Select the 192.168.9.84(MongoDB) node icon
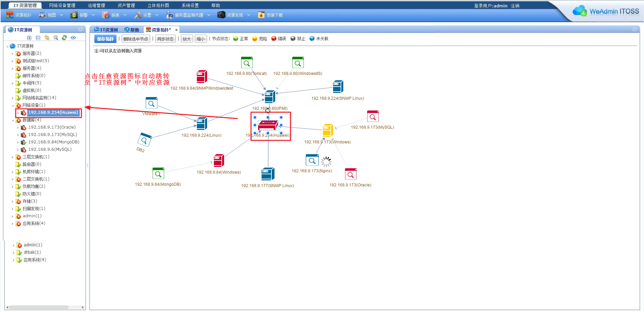644x312 pixels. pos(158,174)
